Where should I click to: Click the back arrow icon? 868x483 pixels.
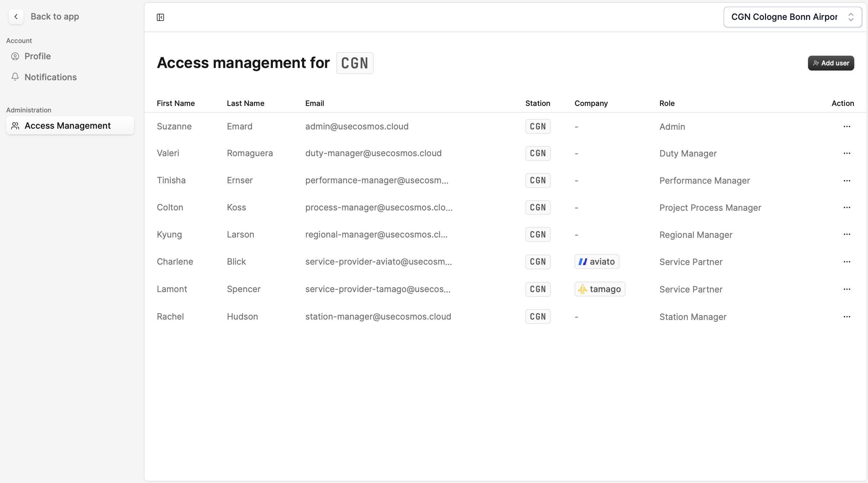pos(16,17)
